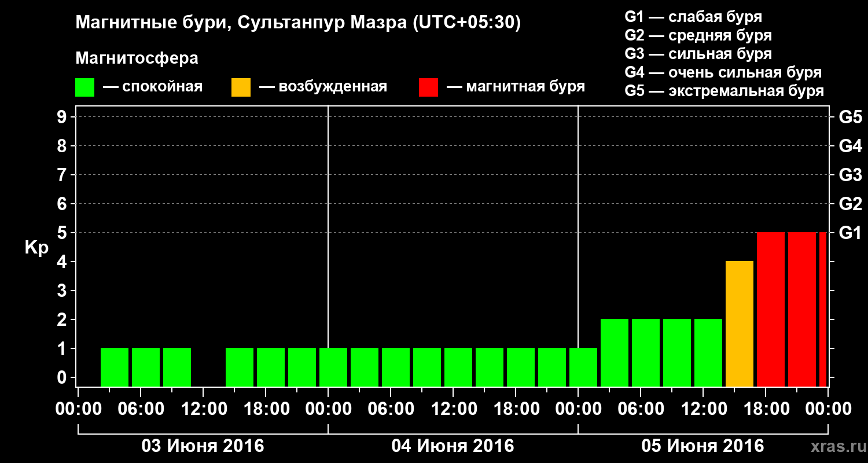Viewport: 868px width, 463px height.
Task: Click the '— возбужденная' legend label
Action: tap(323, 87)
